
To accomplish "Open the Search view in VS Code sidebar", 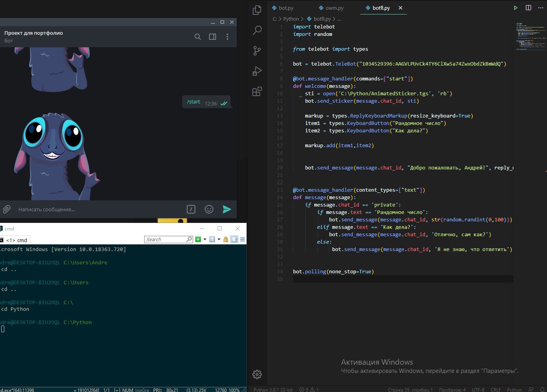I will point(257,30).
